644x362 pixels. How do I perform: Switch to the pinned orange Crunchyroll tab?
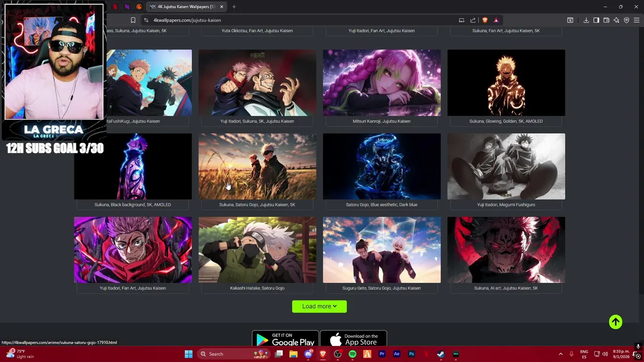coord(139,7)
